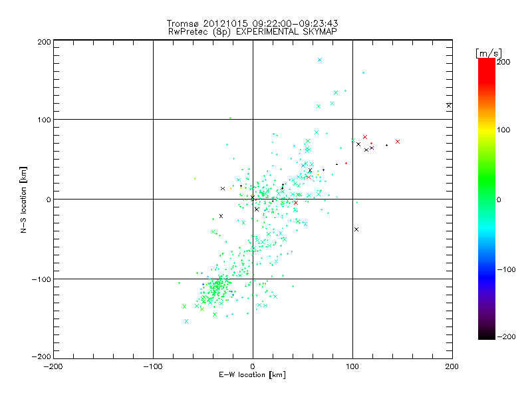
Task: Select the rightmost red X marker
Action: (398, 142)
